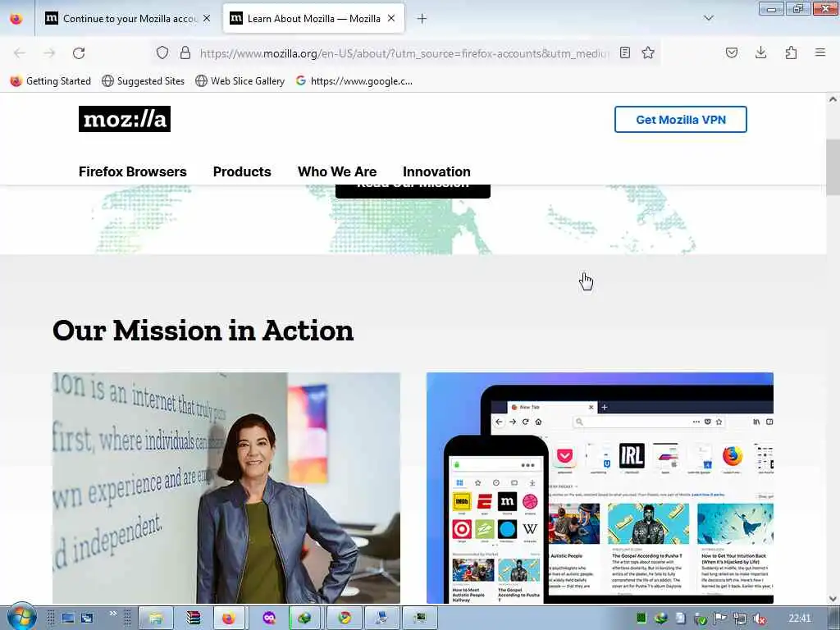Click the URL address field
The image size is (840, 630).
pyautogui.click(x=404, y=53)
